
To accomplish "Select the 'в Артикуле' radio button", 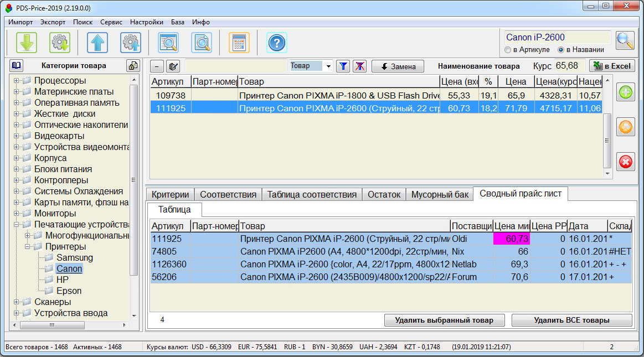I will point(508,50).
